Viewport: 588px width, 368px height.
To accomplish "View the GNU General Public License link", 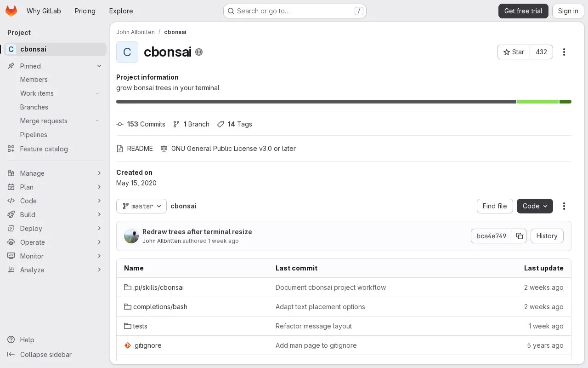I will (x=228, y=149).
